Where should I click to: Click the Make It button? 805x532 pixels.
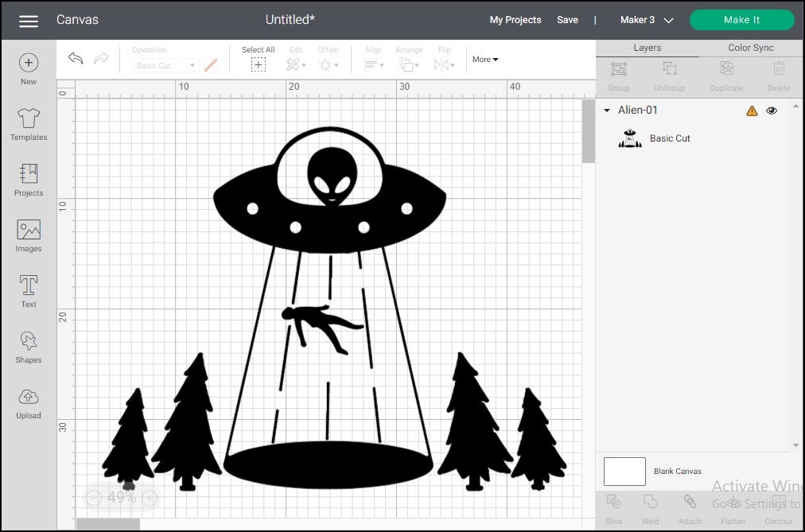click(741, 19)
